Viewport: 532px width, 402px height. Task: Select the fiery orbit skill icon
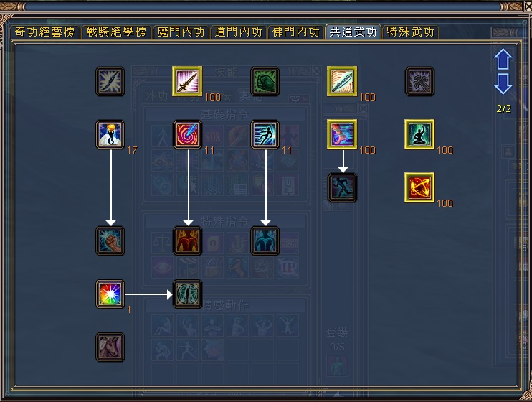(419, 187)
